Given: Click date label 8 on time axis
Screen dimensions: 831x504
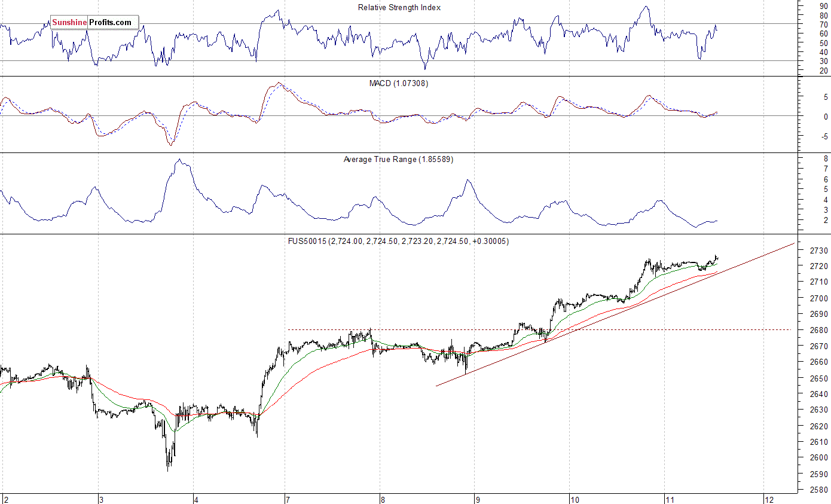Looking at the screenshot, I should pyautogui.click(x=383, y=499).
